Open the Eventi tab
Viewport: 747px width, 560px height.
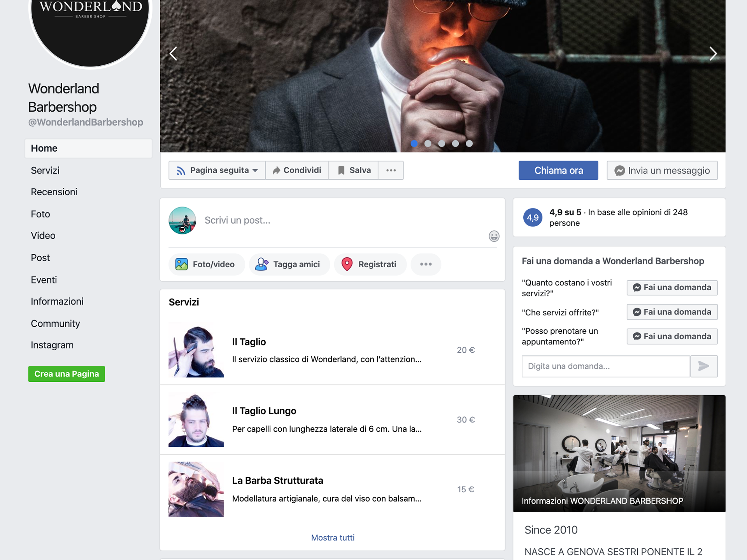[44, 280]
